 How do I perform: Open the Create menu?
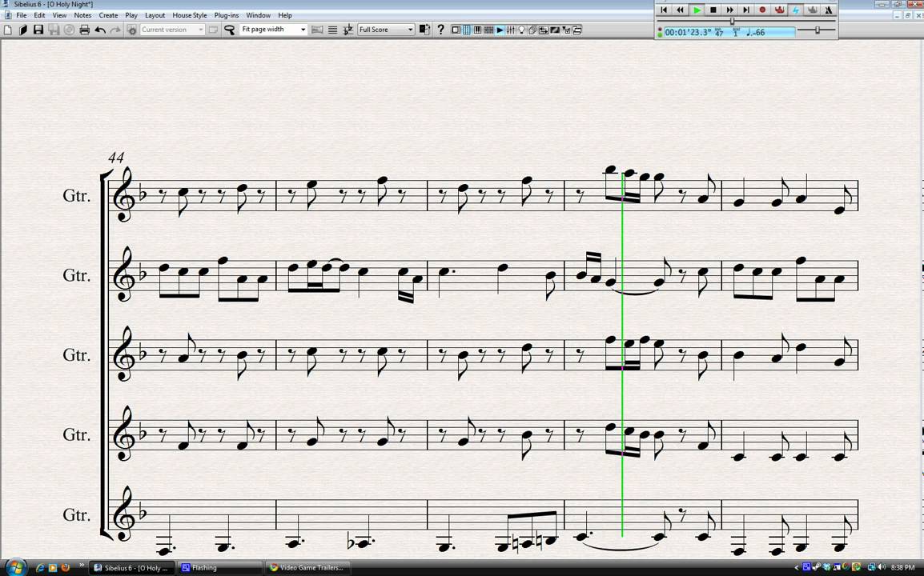(x=108, y=15)
